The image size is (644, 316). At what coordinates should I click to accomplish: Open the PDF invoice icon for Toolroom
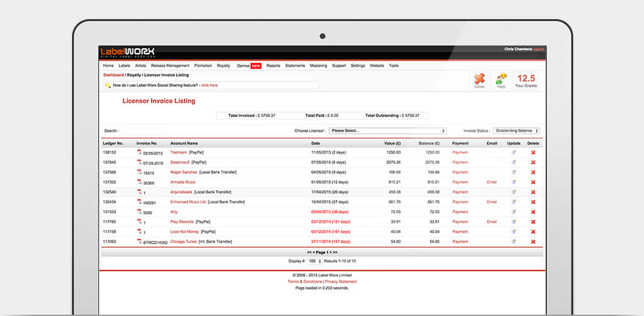tap(140, 152)
